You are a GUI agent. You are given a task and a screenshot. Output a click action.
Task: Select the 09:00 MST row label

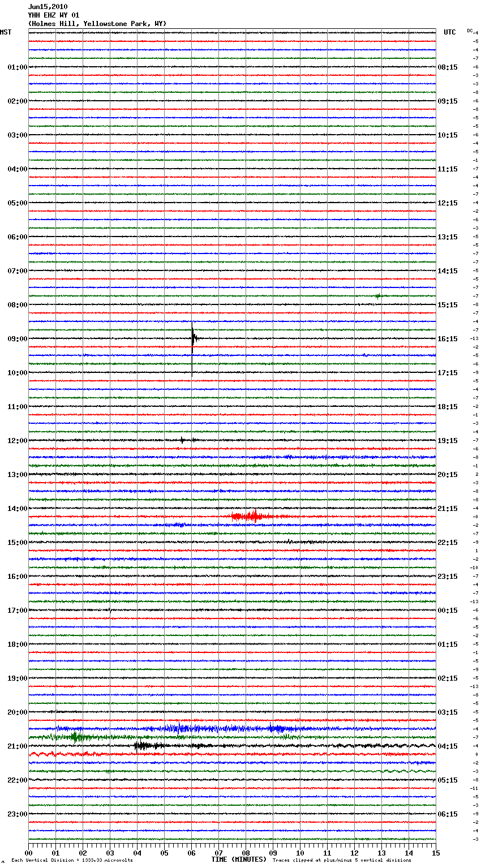coord(18,339)
